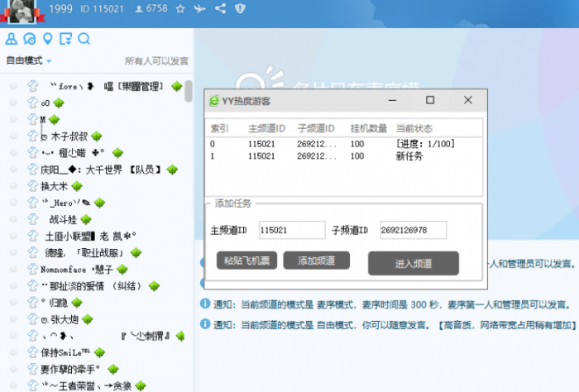The width and height of the screenshot is (579, 392).
Task: Click the 主频道ID input field
Action: tap(291, 230)
